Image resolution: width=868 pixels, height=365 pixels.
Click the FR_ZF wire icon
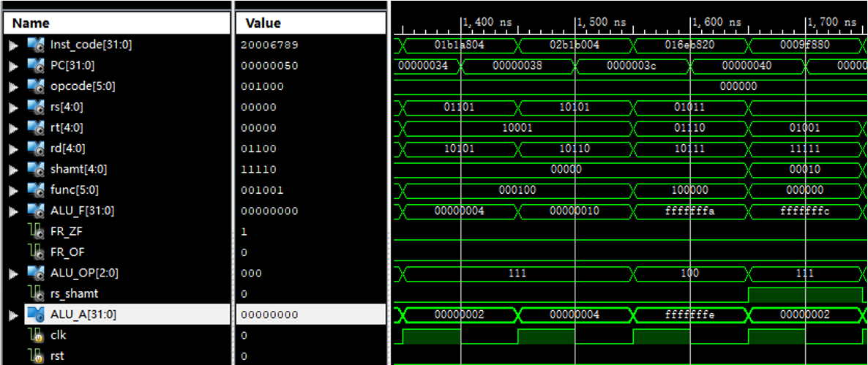[x=37, y=232]
